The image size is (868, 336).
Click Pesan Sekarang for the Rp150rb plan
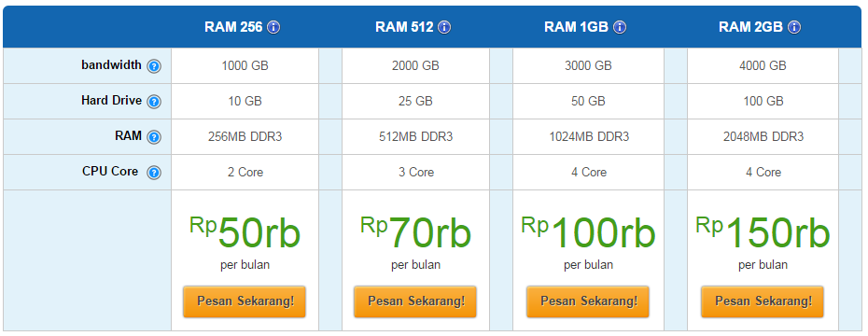tap(763, 301)
